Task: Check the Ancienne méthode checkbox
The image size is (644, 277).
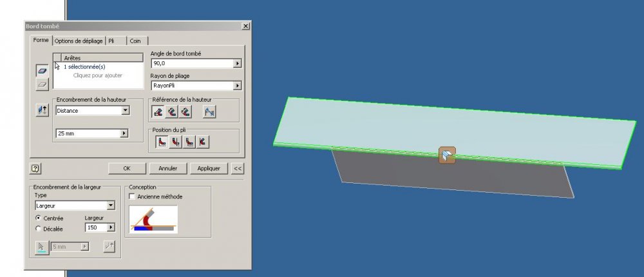Action: pos(132,196)
